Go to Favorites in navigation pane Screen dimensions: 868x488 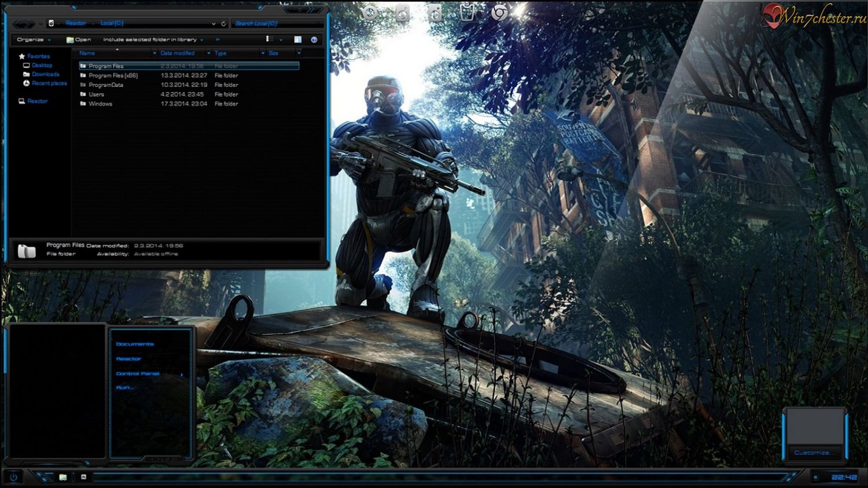click(39, 56)
